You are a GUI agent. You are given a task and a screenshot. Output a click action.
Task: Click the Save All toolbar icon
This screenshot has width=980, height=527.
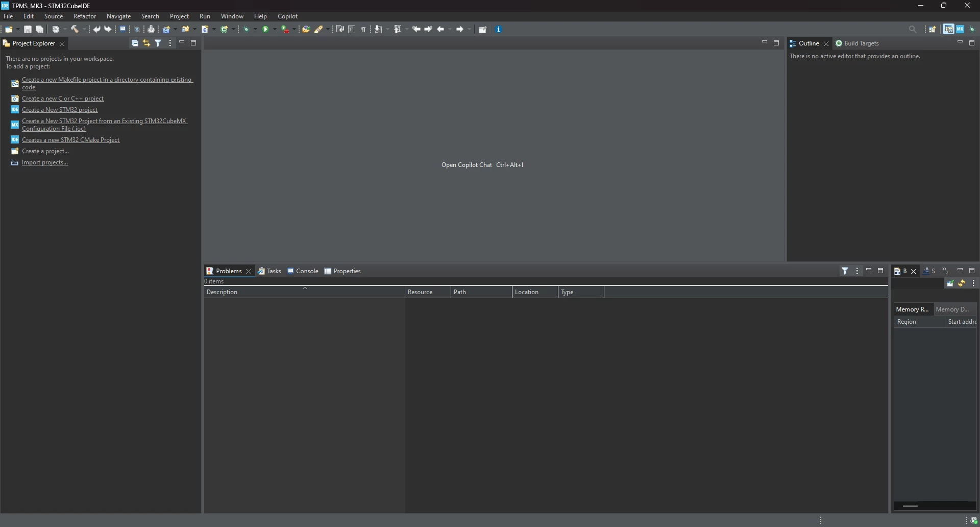tap(39, 29)
